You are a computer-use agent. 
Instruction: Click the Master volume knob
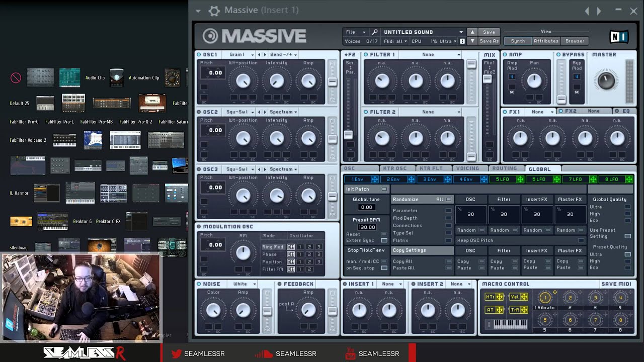click(606, 80)
